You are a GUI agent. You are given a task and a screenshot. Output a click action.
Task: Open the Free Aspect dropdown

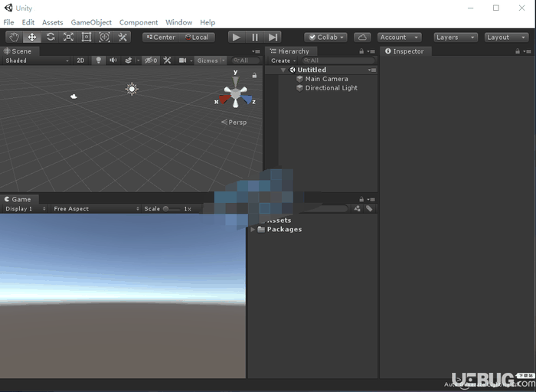pos(96,209)
